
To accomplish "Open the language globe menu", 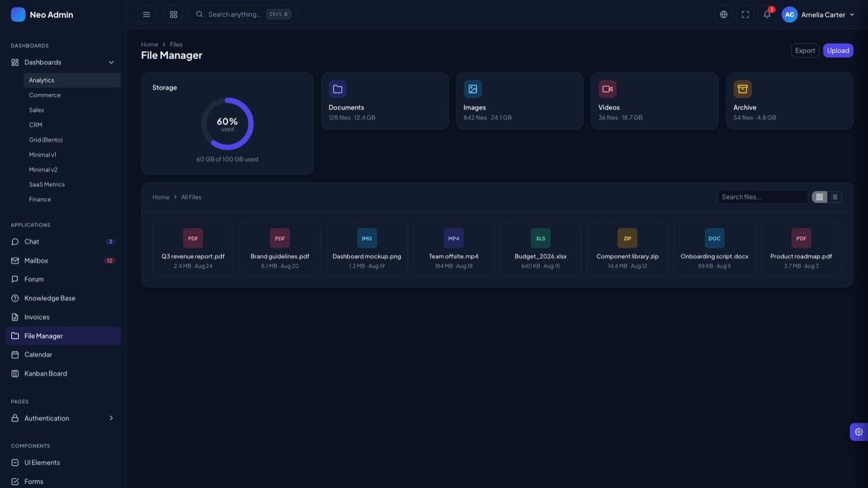I will (724, 14).
